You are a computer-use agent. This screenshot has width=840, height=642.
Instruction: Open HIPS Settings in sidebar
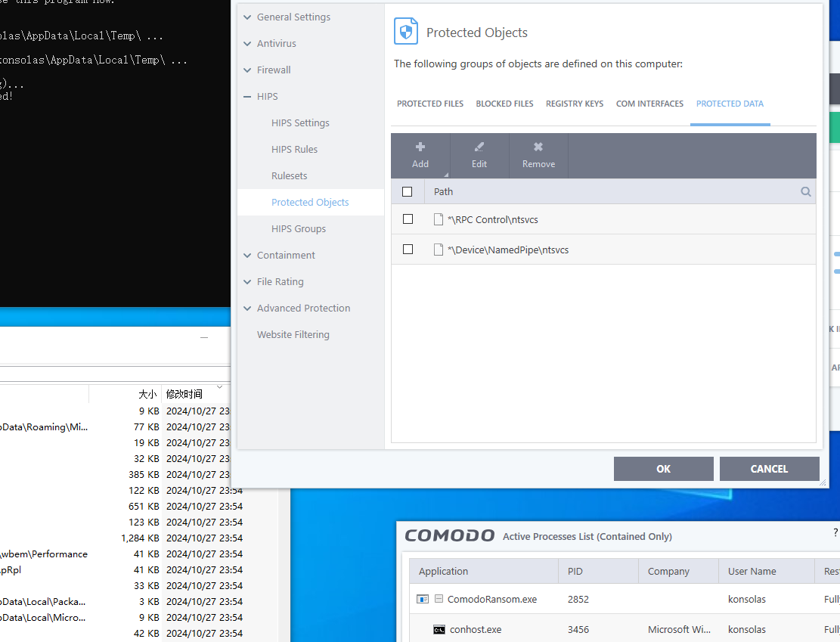point(300,123)
